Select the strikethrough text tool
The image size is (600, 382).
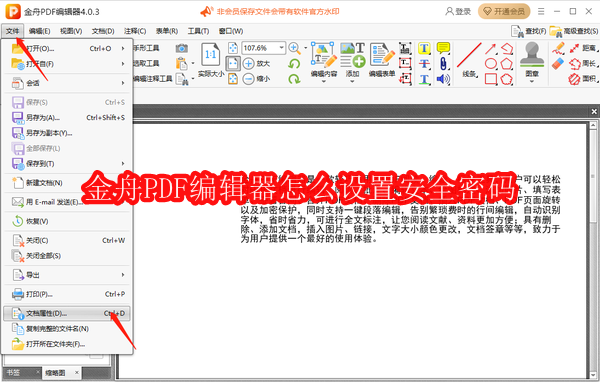(424, 64)
